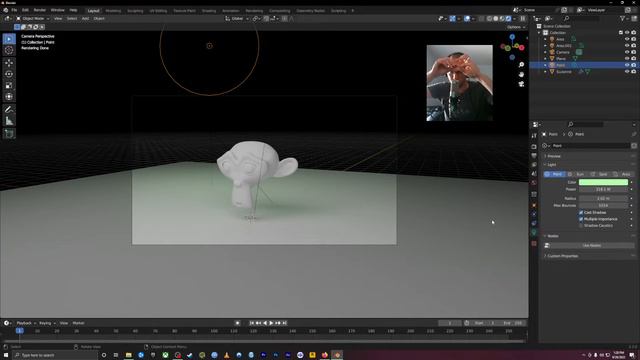Toggle viewport visibility of selected Point light
This screenshot has height=360, width=640.
point(627,65)
